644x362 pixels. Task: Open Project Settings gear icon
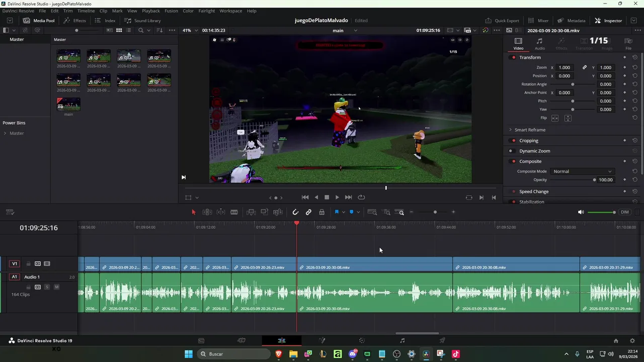pos(632,340)
